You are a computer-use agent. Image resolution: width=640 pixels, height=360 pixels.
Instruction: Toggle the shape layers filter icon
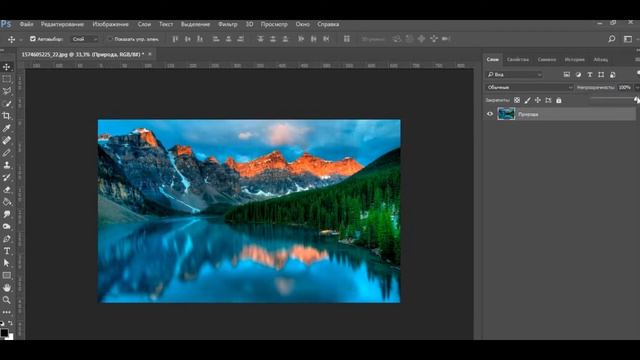[x=601, y=75]
